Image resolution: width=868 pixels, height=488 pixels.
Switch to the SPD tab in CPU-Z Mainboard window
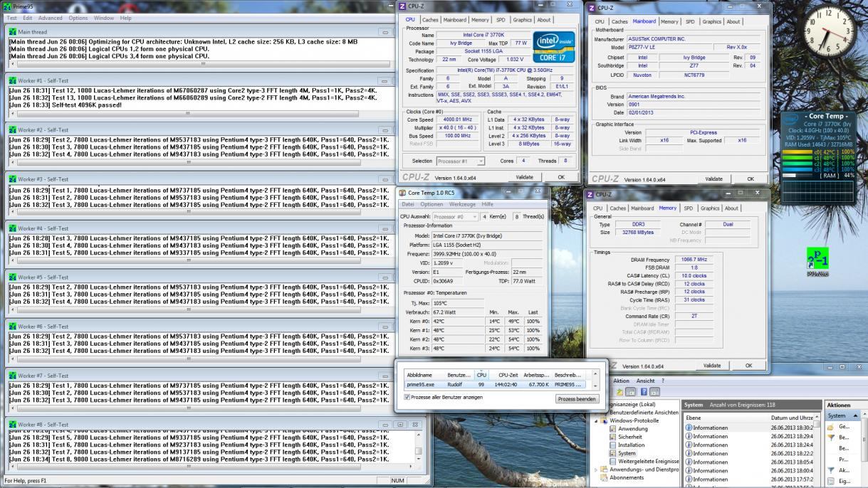(690, 21)
